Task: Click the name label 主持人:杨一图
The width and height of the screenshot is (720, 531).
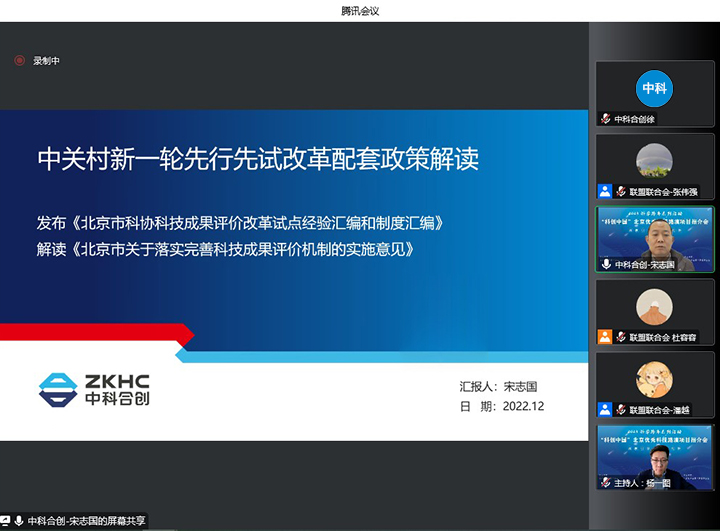Action: pos(642,483)
